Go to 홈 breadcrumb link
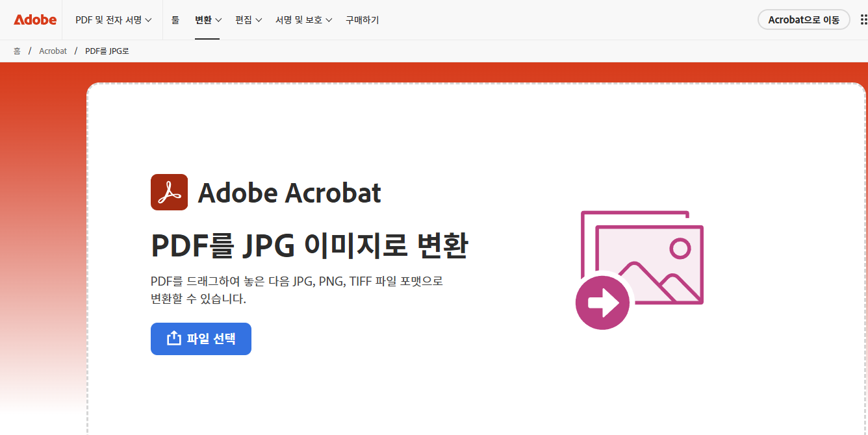Image resolution: width=868 pixels, height=435 pixels. pos(17,51)
